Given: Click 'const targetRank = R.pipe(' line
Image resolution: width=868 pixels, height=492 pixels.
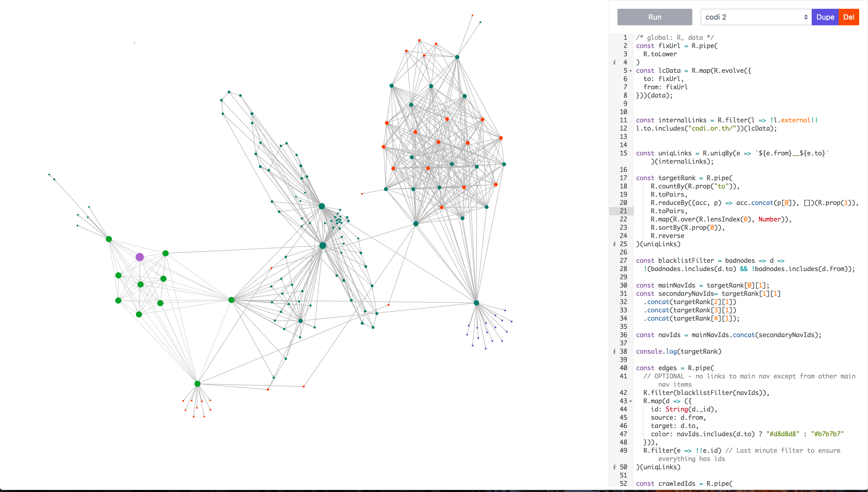Looking at the screenshot, I should pos(684,178).
